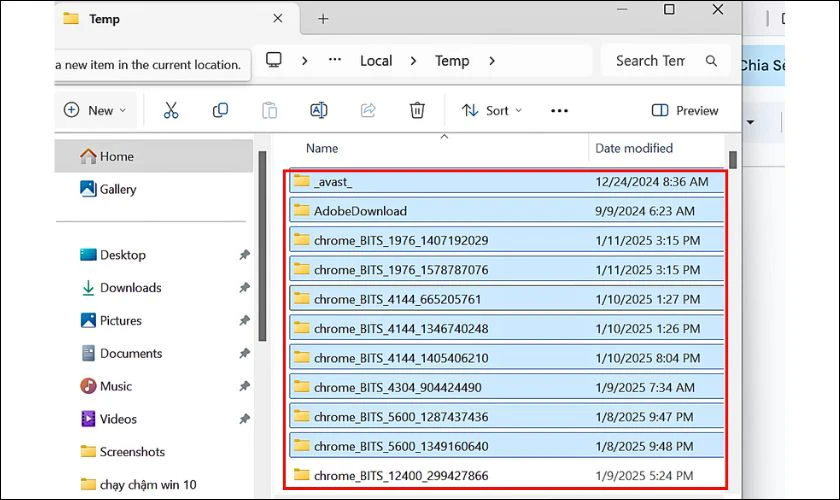
Task: Click the AdobeDownload folder icon
Action: pos(302,211)
